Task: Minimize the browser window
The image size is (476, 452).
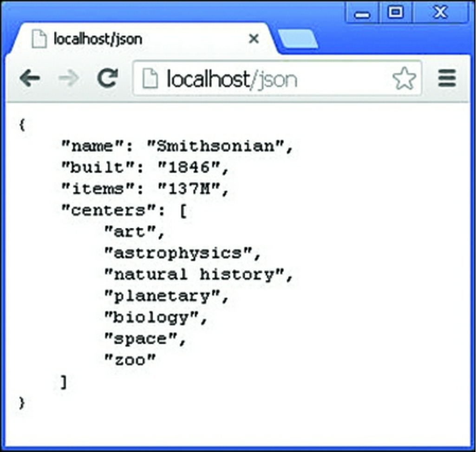Action: pyautogui.click(x=363, y=13)
